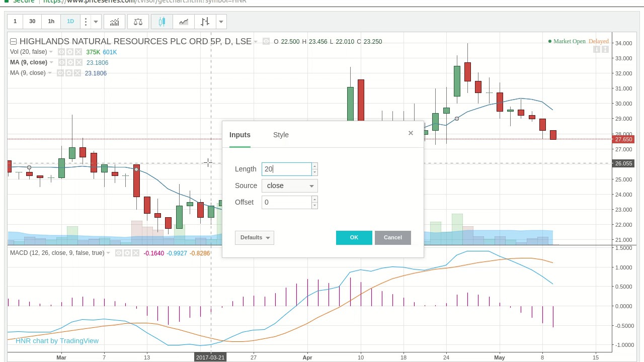Image resolution: width=644 pixels, height=362 pixels.
Task: Open the Compare scales icon in toolbar
Action: [138, 22]
